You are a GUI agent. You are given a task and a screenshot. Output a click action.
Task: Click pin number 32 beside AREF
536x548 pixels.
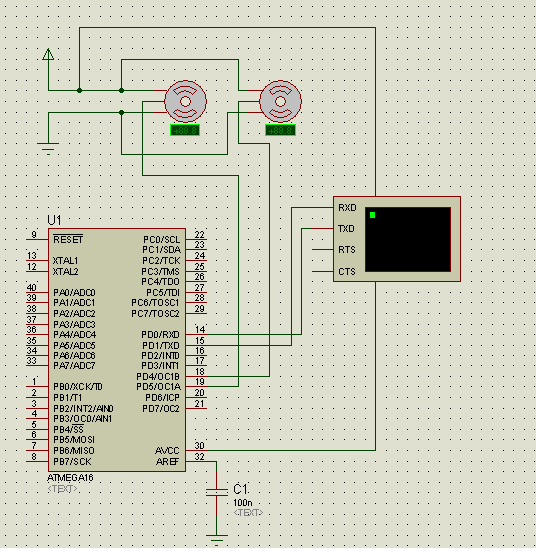(x=200, y=456)
